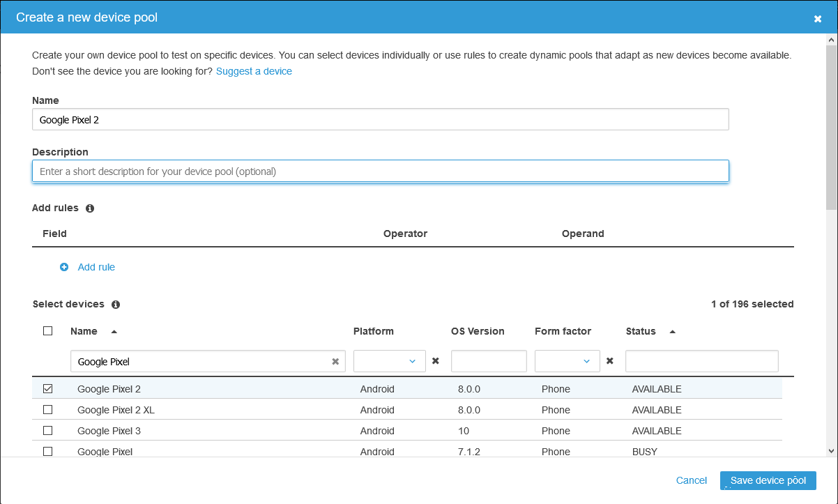Uncheck the Google Pixel 2 device checkbox
Image resolution: width=838 pixels, height=504 pixels.
(x=48, y=389)
